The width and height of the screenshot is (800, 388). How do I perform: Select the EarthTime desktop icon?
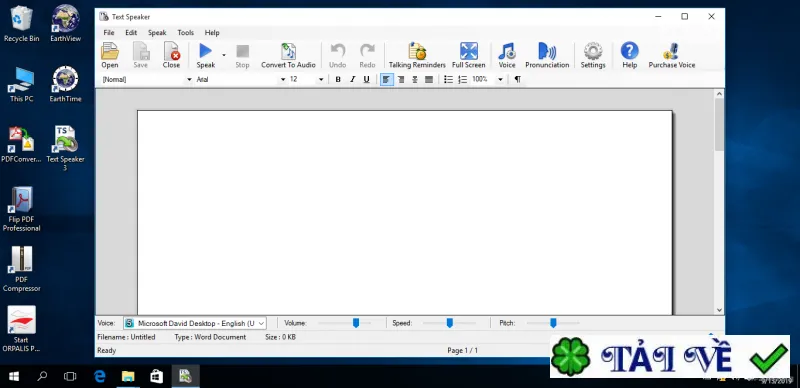tap(65, 84)
